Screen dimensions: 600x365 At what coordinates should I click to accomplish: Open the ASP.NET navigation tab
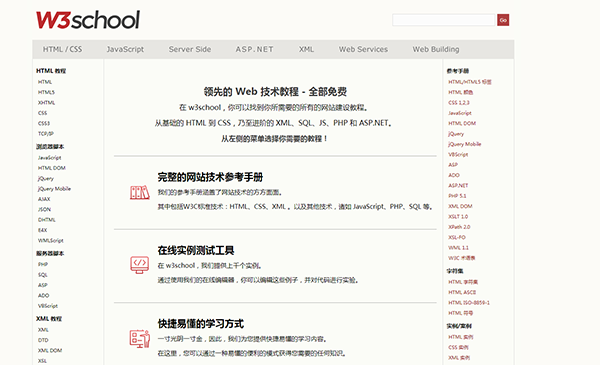click(x=254, y=49)
